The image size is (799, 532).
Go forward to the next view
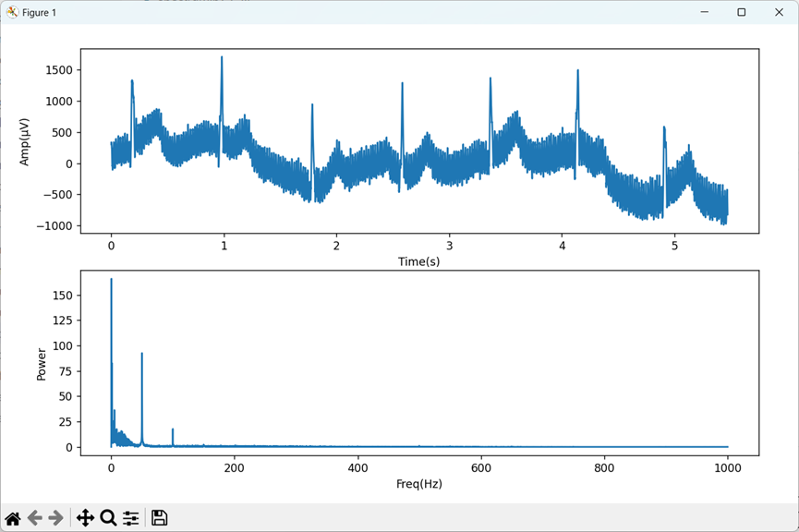pyautogui.click(x=55, y=518)
